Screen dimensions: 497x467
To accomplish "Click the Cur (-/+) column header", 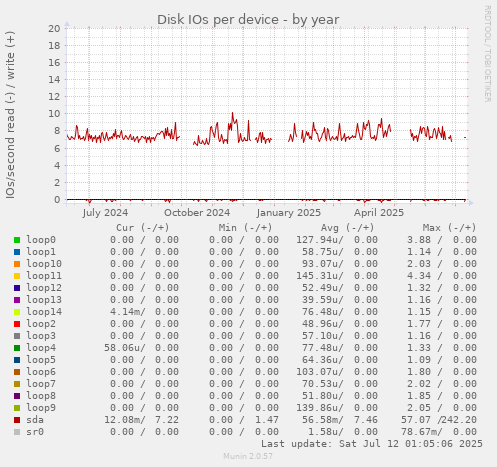I will pos(143,228).
